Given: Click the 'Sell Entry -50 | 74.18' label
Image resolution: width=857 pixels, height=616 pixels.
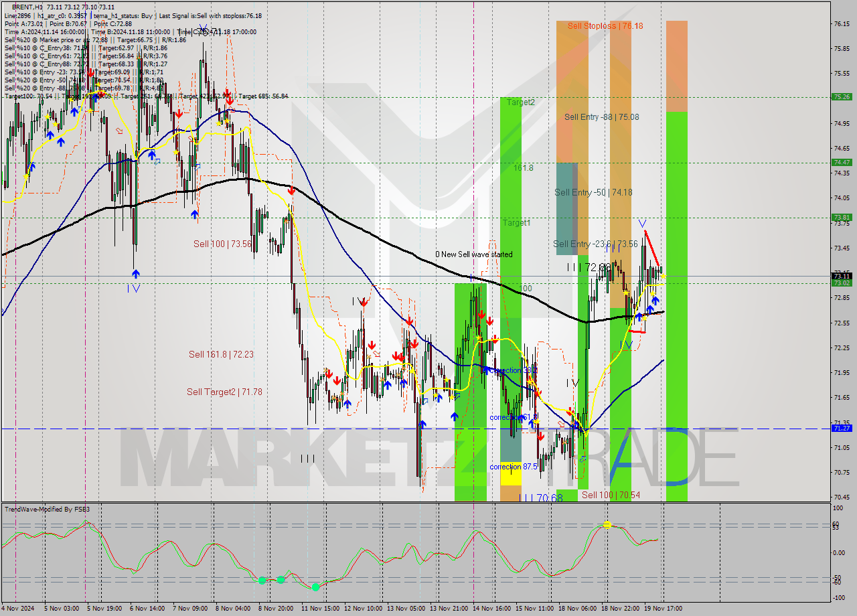Looking at the screenshot, I should pyautogui.click(x=593, y=193).
